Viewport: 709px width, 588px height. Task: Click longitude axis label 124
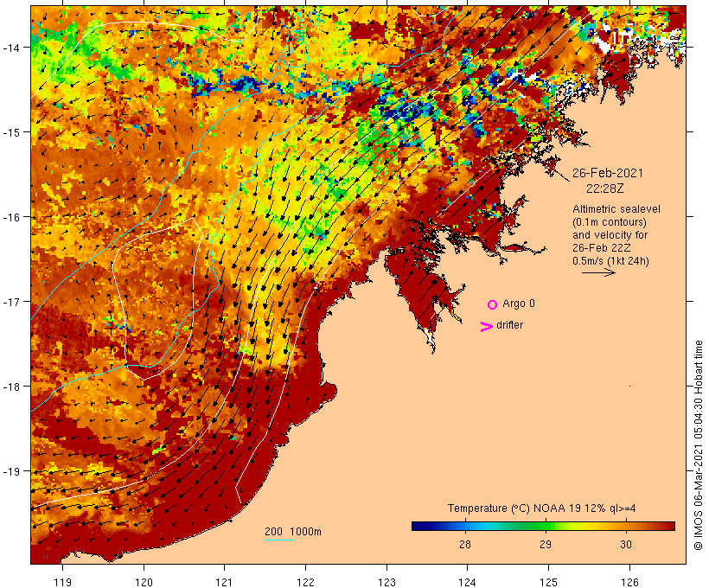[468, 582]
